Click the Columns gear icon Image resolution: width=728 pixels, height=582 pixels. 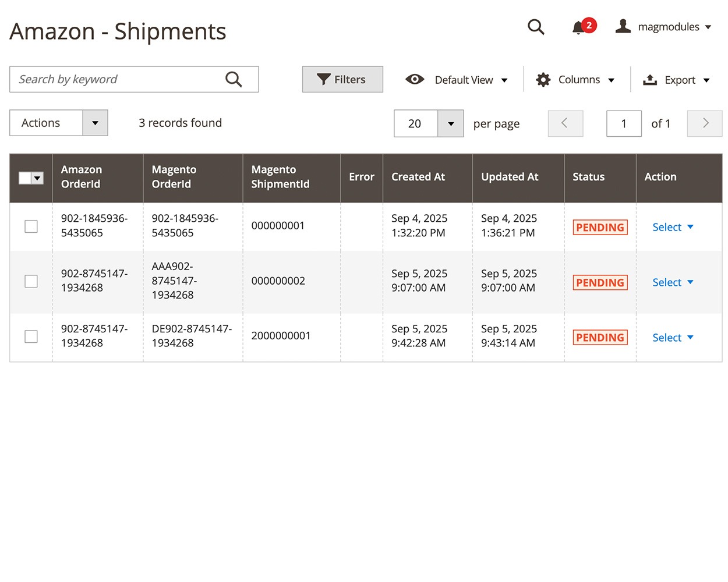click(x=543, y=80)
